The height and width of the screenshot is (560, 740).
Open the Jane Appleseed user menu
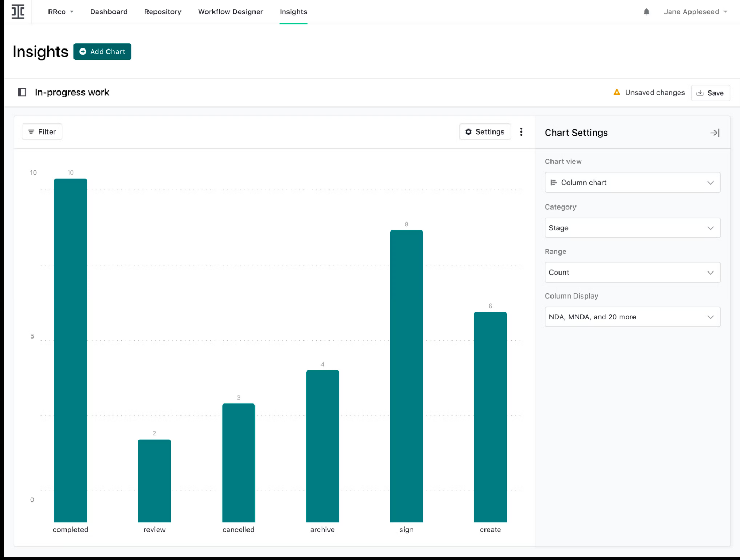695,12
